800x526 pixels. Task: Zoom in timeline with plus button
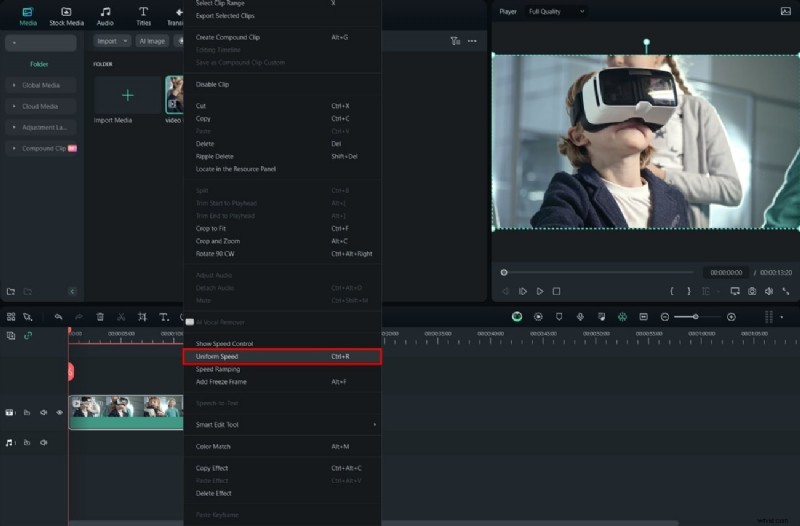click(x=731, y=317)
